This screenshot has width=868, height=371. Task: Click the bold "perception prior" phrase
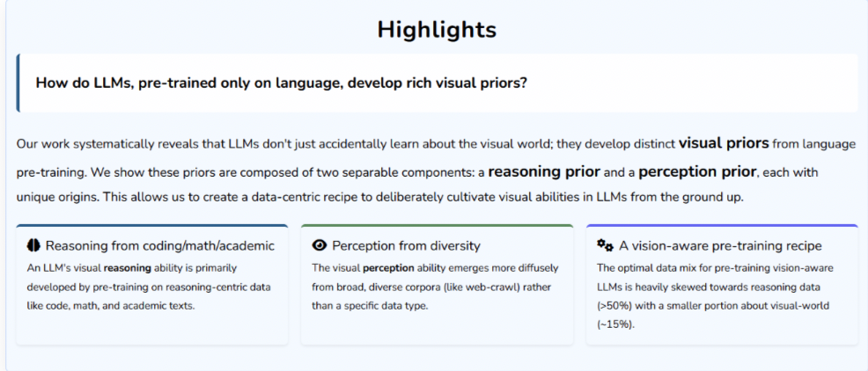[x=698, y=171]
